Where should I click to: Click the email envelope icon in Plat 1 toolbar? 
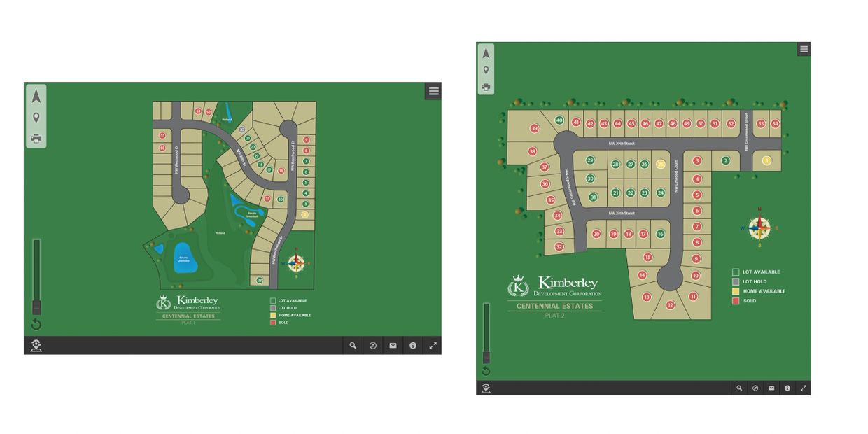393,345
